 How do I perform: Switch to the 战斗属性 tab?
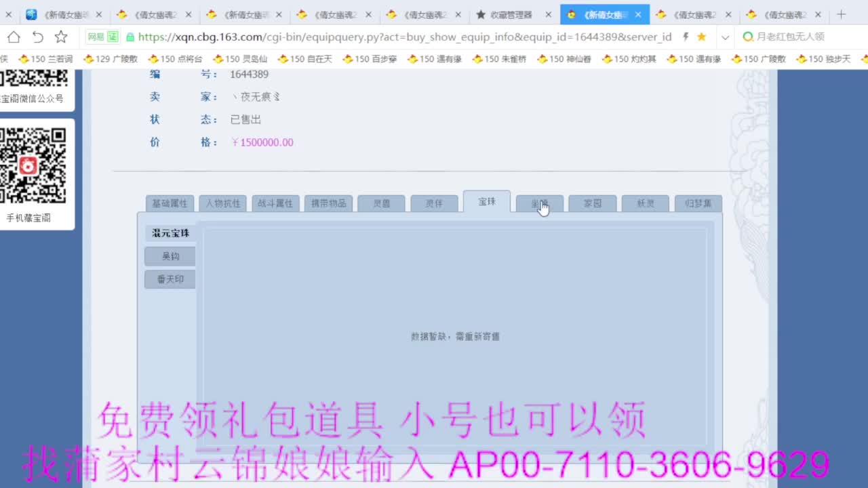275,203
